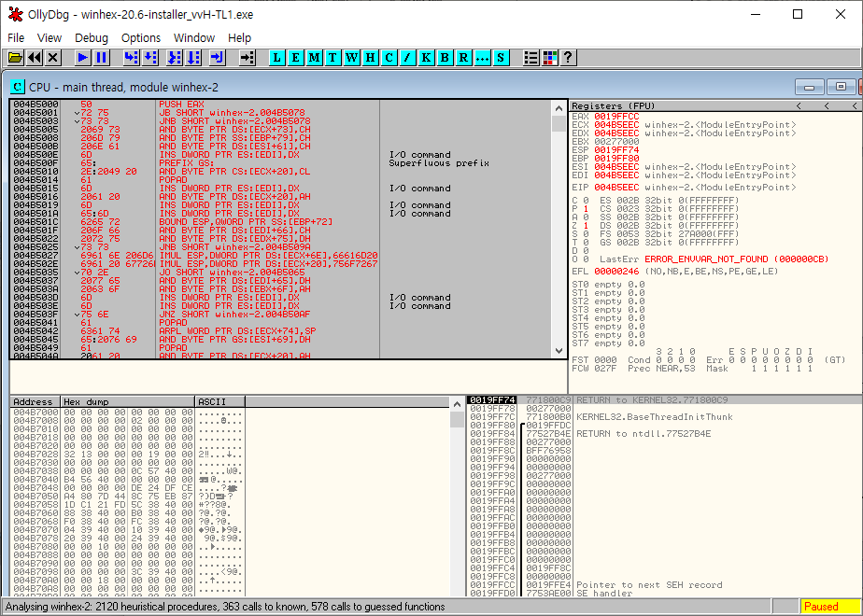Show the Call stack with the K icon

(427, 57)
